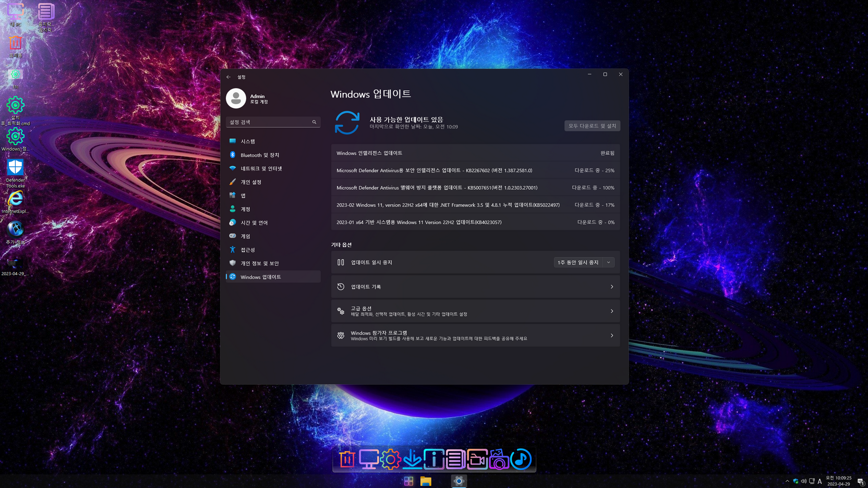Select the 2023-04-29 file on desktop

click(x=14, y=266)
